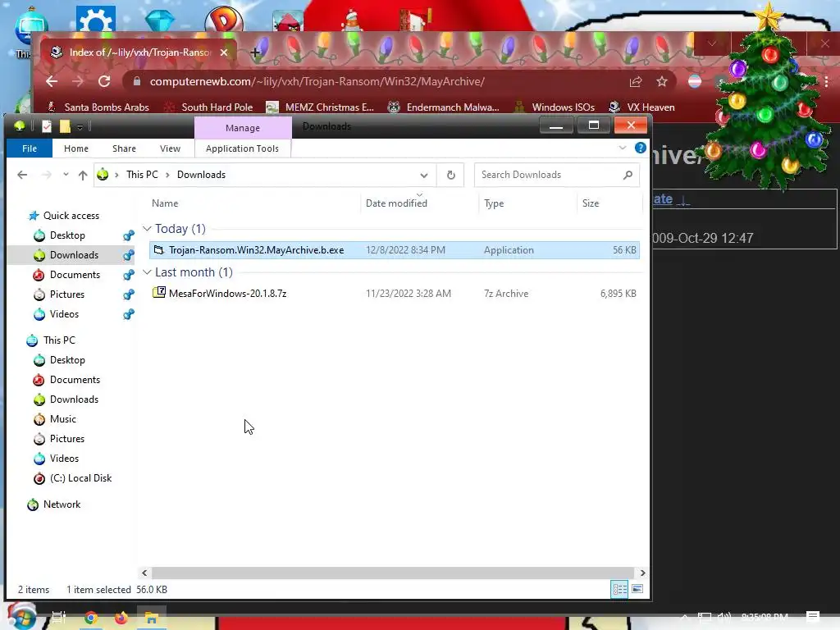Open the Start menu with Santa hat
The image size is (840, 630).
coord(22,617)
